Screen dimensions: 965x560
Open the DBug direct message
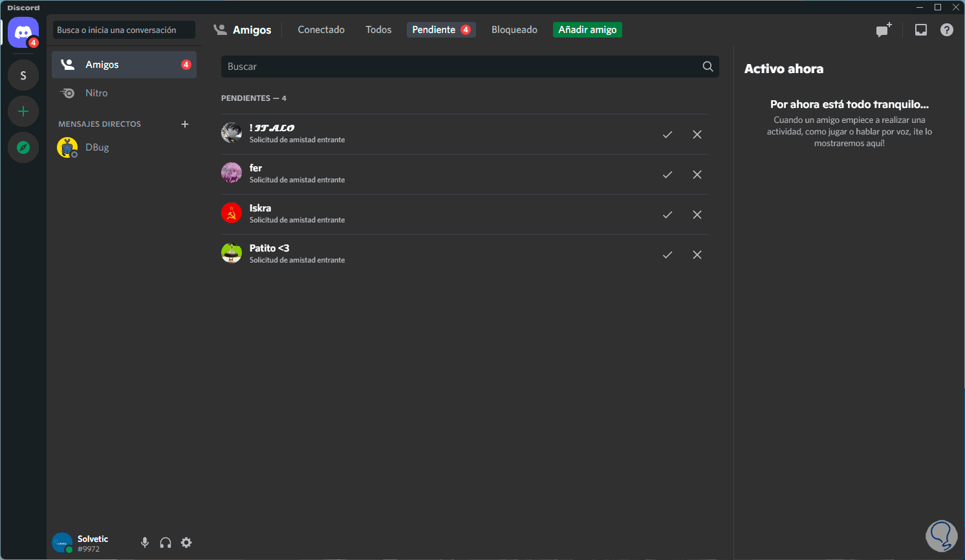[x=124, y=147]
